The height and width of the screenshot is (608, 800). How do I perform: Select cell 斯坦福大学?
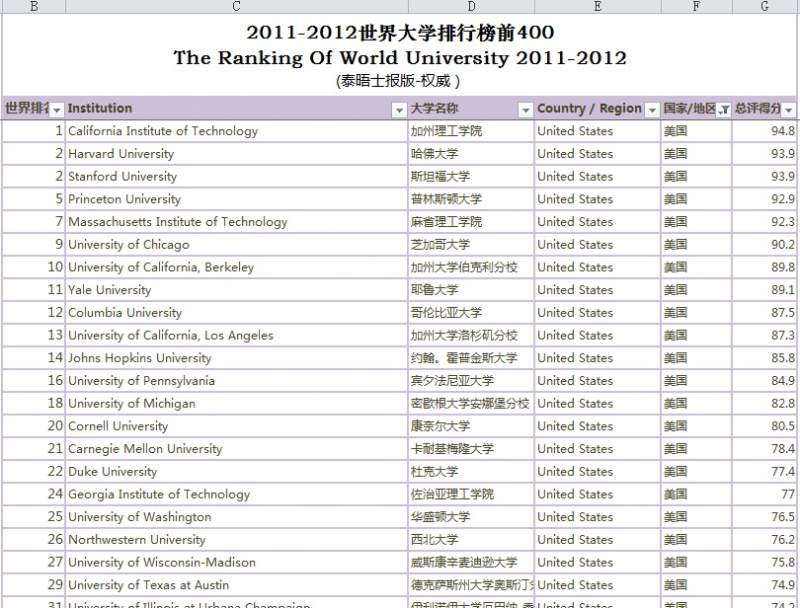[x=471, y=176]
